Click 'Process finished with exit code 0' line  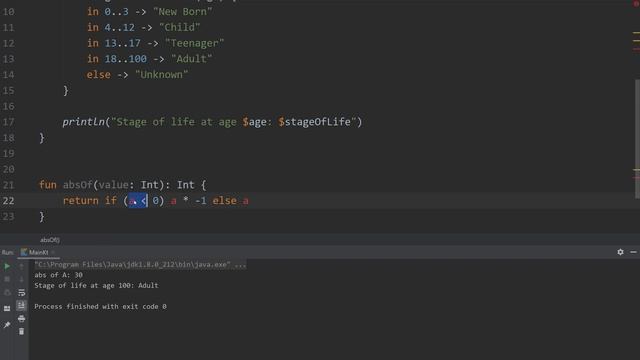pos(100,307)
